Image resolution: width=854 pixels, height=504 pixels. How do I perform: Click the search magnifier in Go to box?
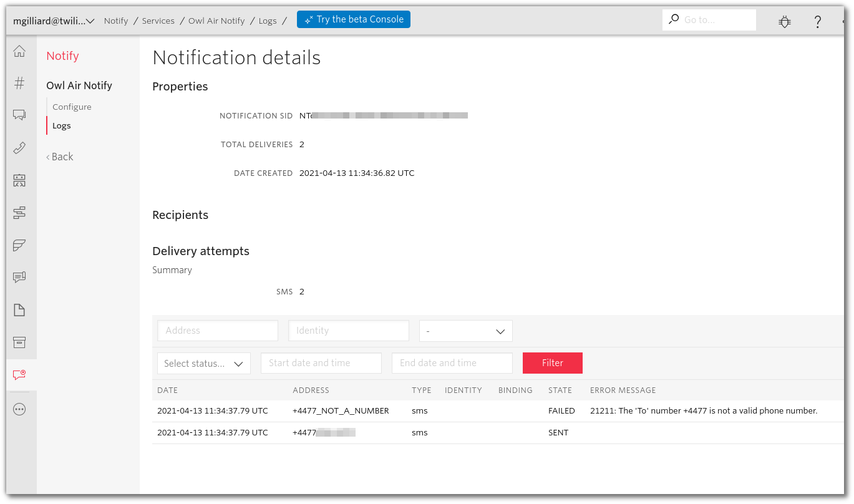point(674,19)
